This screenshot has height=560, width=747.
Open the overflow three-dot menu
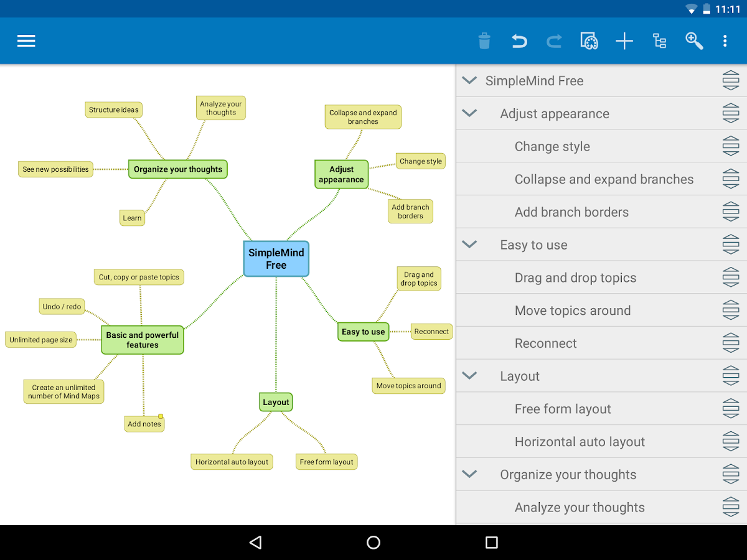(725, 41)
